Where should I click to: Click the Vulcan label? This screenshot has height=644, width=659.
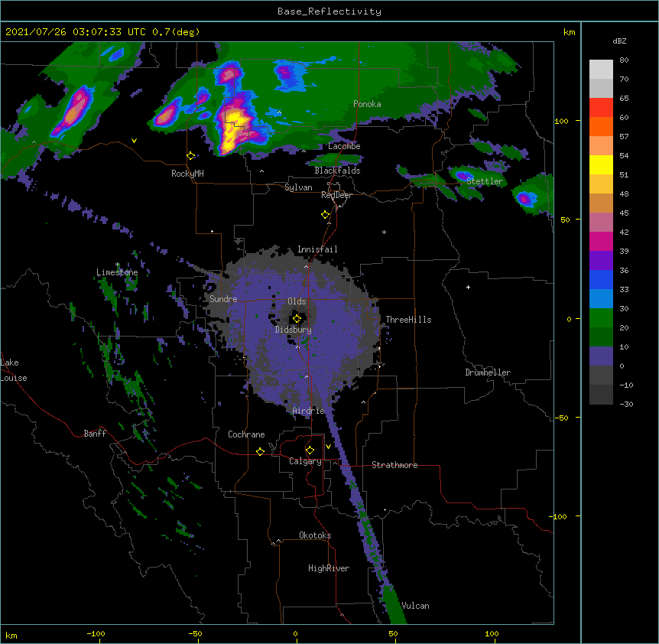(415, 606)
